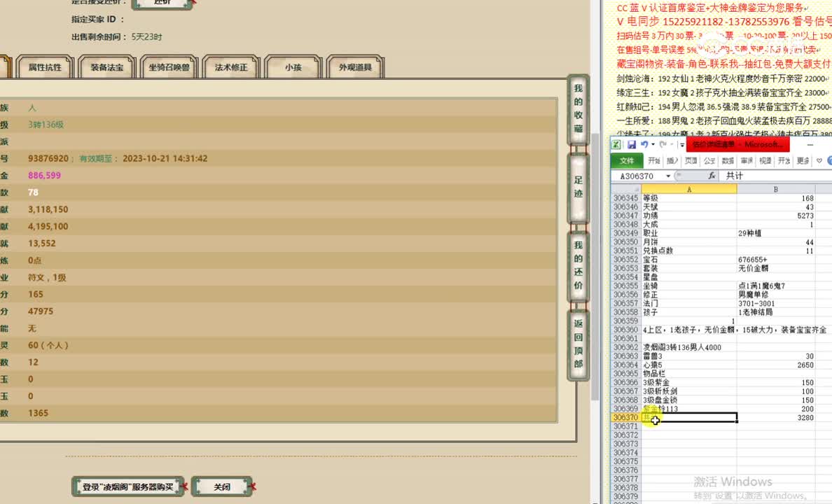This screenshot has height=504, width=832.
Task: Switch to the 数据 ribbon tab
Action: [728, 160]
